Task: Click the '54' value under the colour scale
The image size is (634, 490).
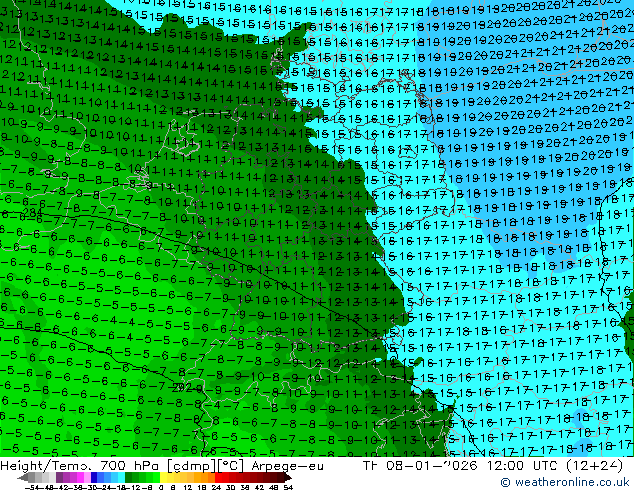Action: tap(287, 488)
